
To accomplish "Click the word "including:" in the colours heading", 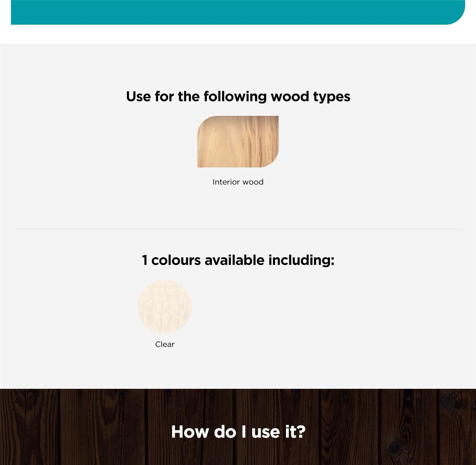I will pos(301,260).
